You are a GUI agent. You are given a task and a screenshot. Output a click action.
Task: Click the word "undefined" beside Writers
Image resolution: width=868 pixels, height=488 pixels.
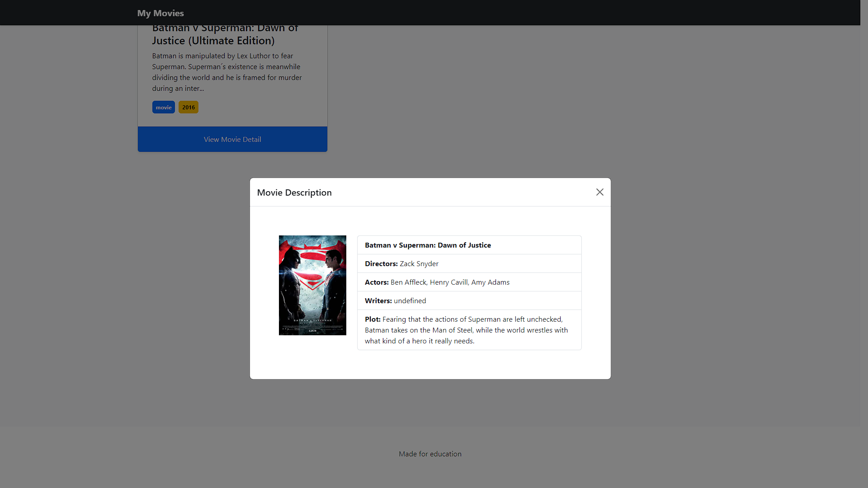pyautogui.click(x=410, y=301)
